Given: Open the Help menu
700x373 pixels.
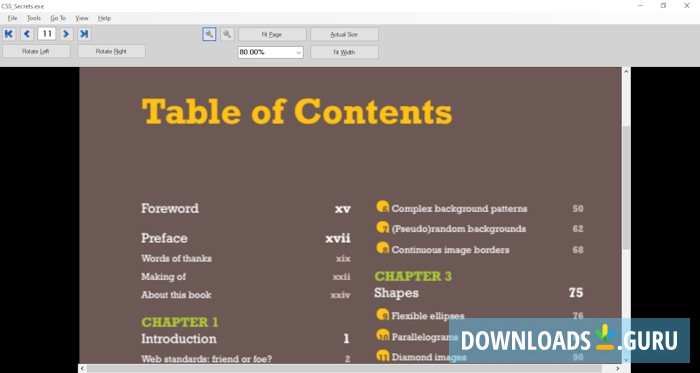Looking at the screenshot, I should point(104,18).
